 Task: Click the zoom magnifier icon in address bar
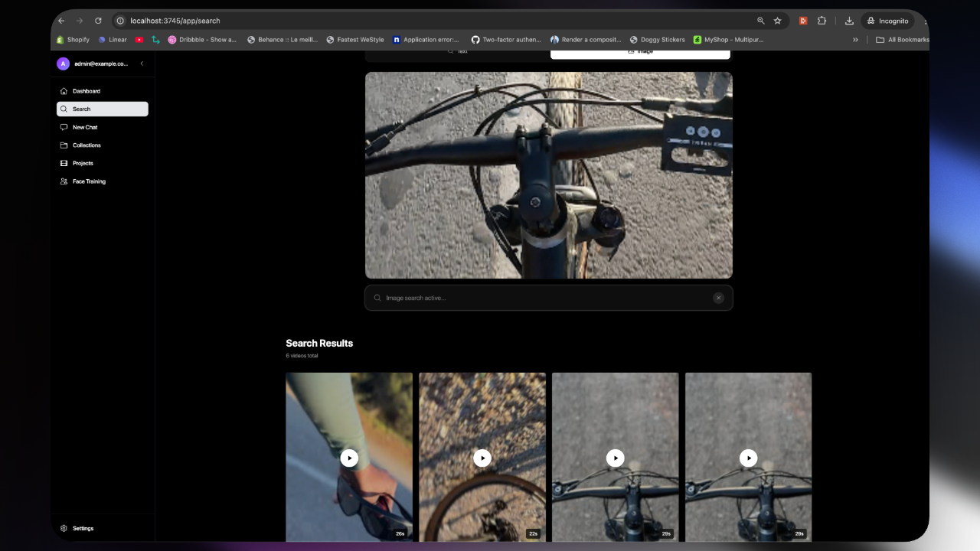pyautogui.click(x=760, y=21)
